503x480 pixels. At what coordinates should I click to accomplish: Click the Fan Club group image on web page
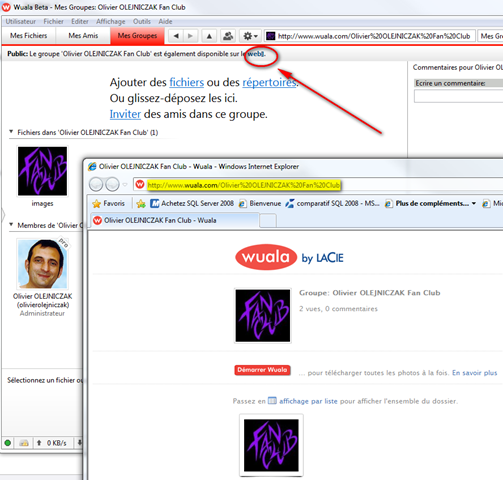263,316
